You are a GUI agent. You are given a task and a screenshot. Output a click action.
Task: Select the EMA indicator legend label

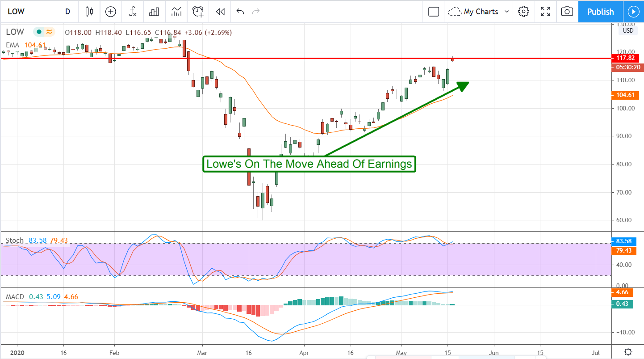click(x=12, y=45)
